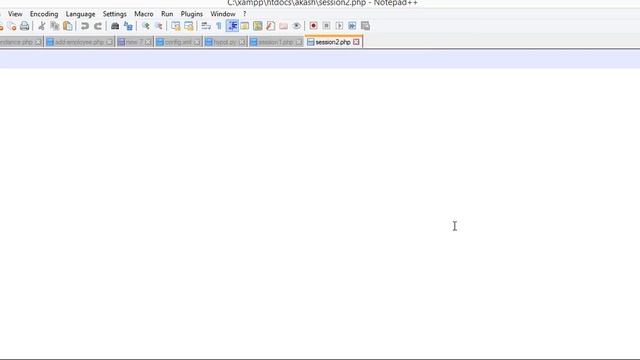Toggle synchronized vertical scrolling
The image size is (640, 360).
click(x=176, y=26)
